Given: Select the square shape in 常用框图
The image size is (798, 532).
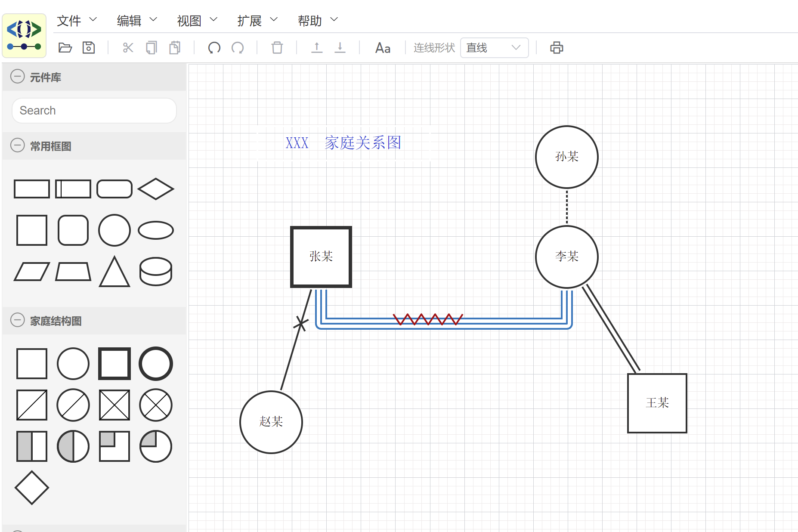Looking at the screenshot, I should pos(32,230).
